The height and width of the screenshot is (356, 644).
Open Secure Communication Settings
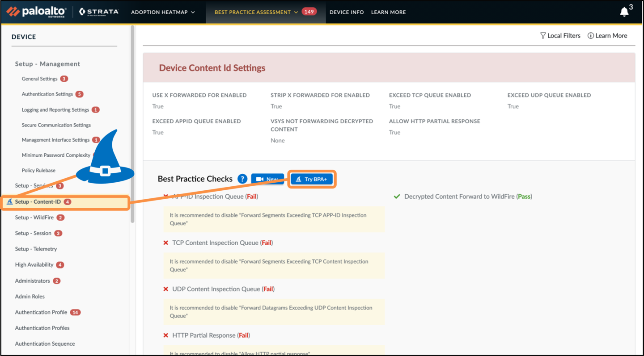click(x=56, y=125)
